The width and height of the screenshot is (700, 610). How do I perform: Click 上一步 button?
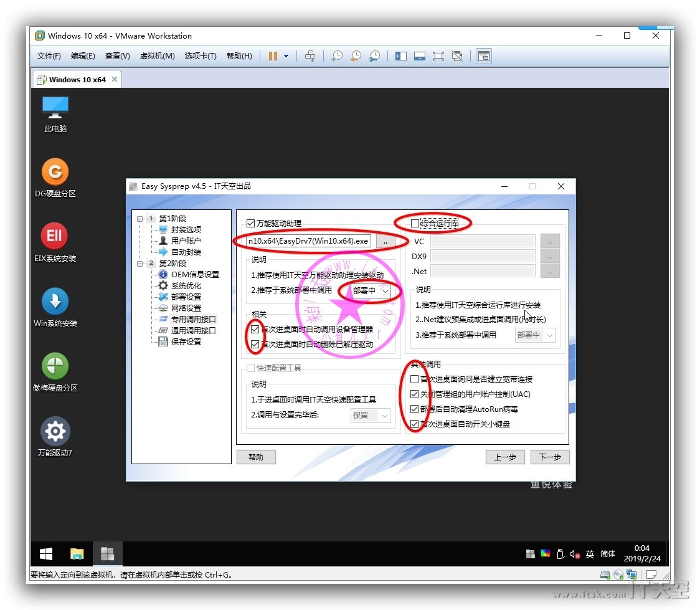click(505, 457)
